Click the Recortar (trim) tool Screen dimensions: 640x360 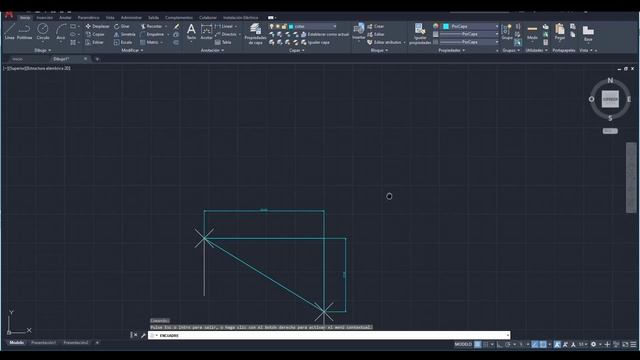point(151,26)
